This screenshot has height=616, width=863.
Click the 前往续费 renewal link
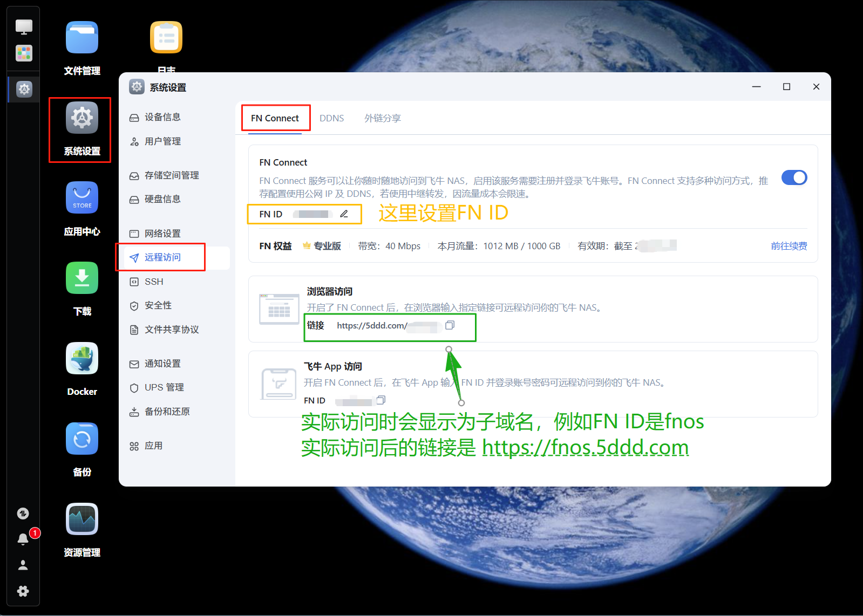click(x=789, y=246)
